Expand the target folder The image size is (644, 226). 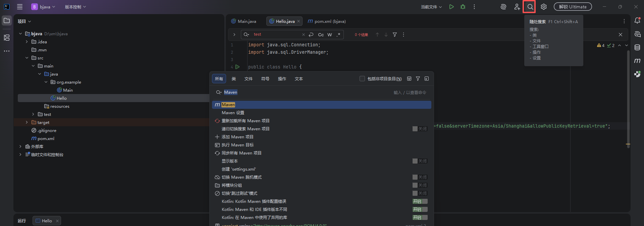[27, 122]
